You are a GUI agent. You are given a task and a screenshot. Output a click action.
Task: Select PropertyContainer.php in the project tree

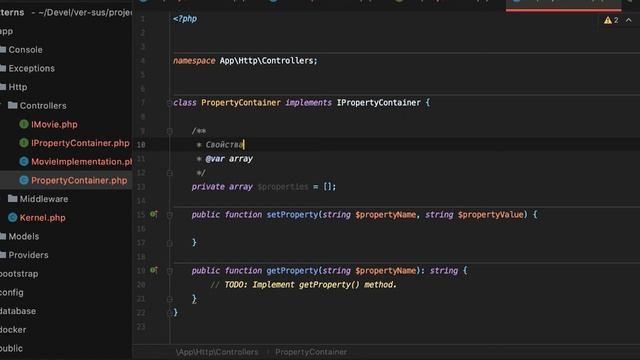click(79, 180)
